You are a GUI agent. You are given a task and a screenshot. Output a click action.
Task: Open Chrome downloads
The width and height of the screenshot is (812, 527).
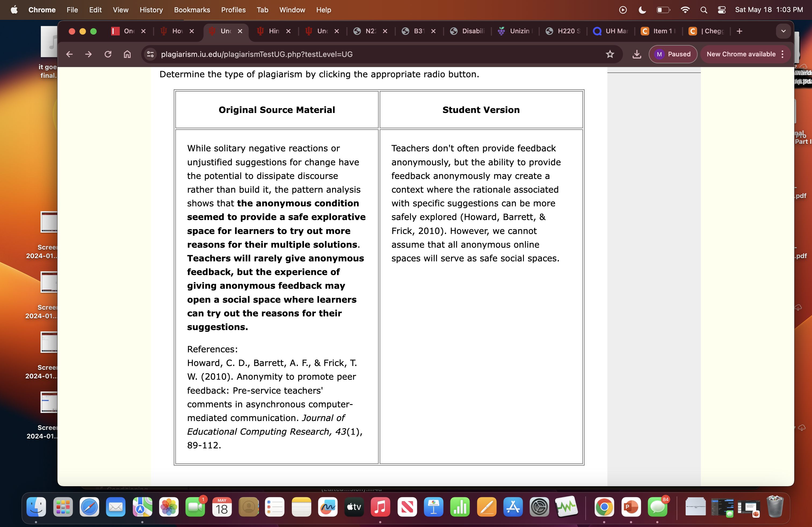coord(637,54)
